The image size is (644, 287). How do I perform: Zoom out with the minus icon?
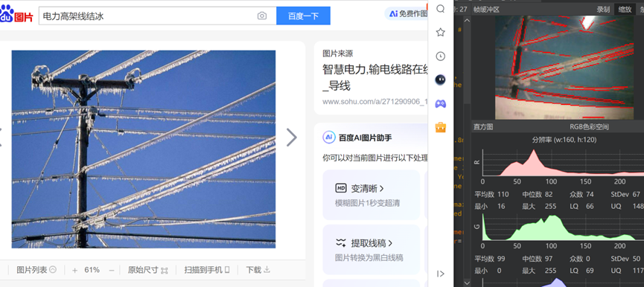(x=111, y=270)
